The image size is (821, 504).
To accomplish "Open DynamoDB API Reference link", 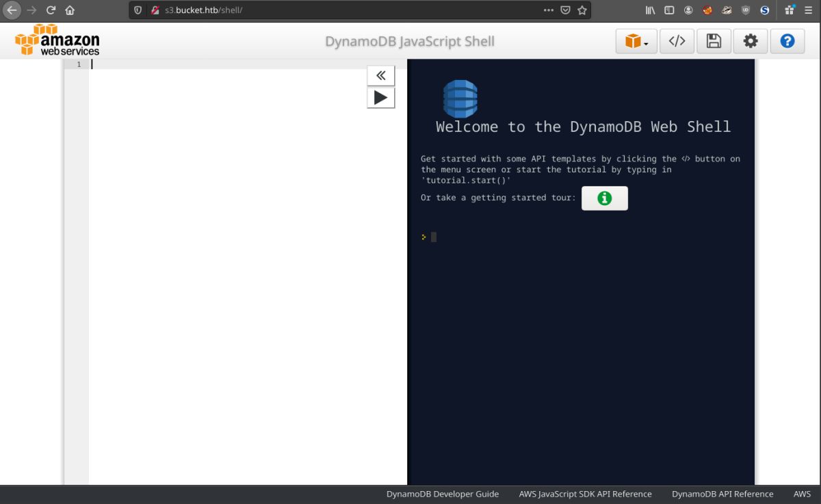I will coord(722,494).
